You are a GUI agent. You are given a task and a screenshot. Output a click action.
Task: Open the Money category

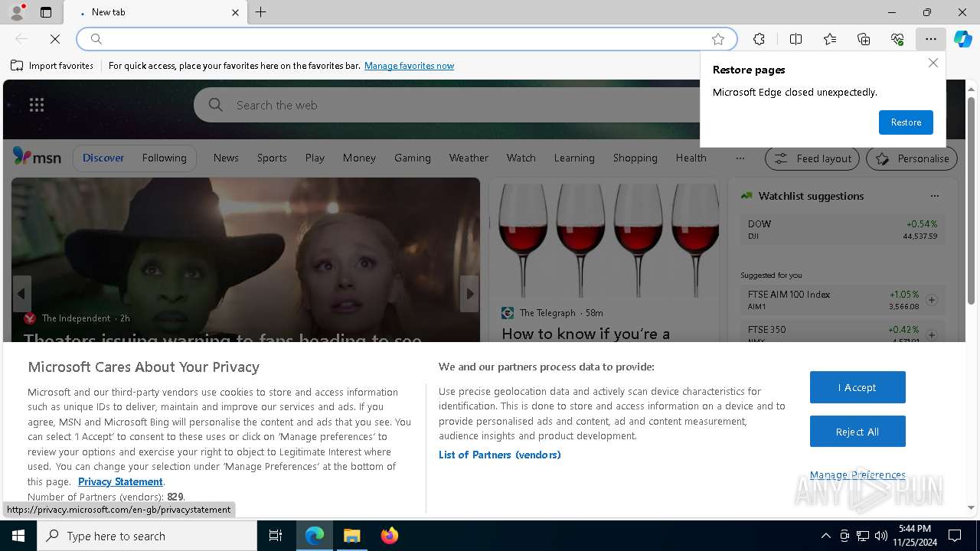coord(359,158)
